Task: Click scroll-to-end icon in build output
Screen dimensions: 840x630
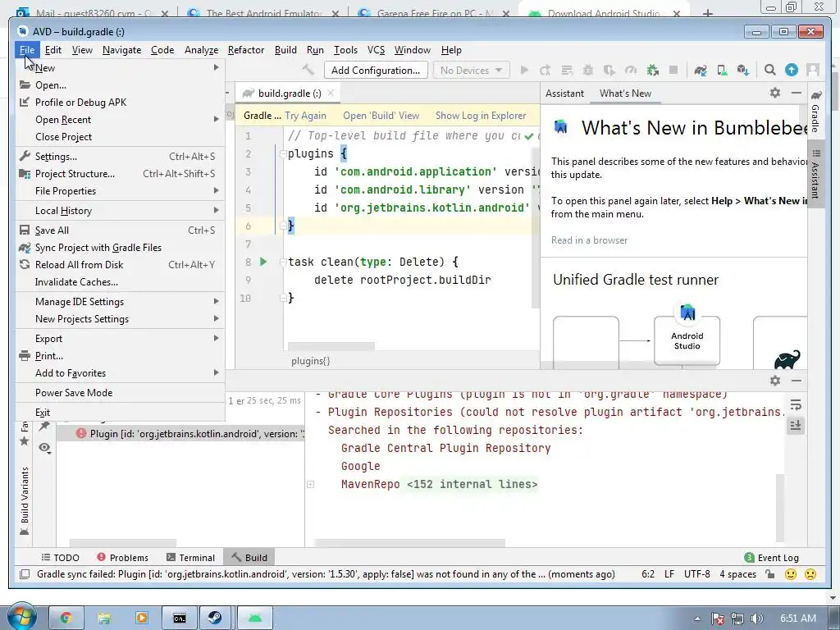Action: tap(796, 426)
